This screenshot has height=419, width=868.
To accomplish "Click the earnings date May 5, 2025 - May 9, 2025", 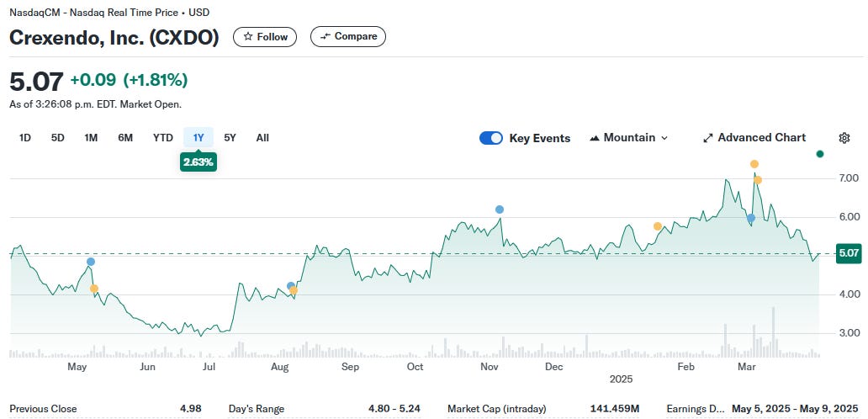I will click(794, 409).
